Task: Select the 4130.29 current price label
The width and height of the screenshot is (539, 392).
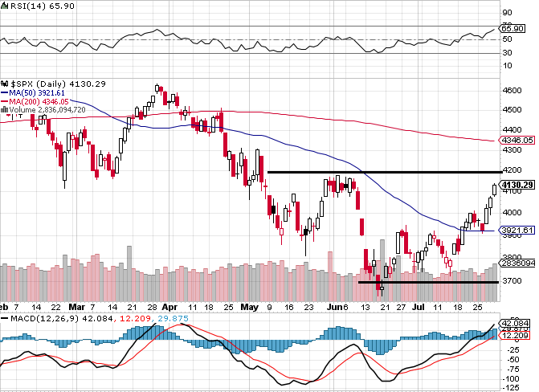Action: tap(517, 185)
